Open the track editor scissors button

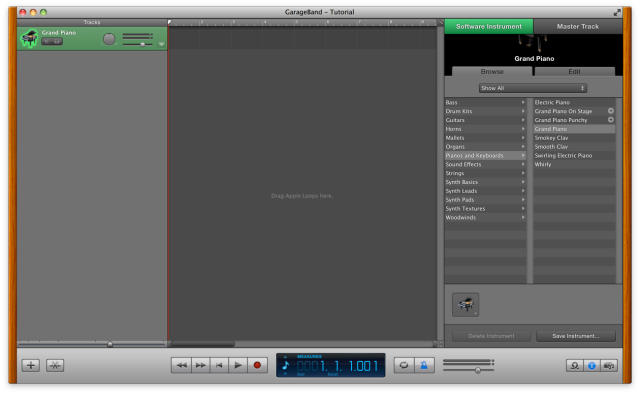click(55, 365)
